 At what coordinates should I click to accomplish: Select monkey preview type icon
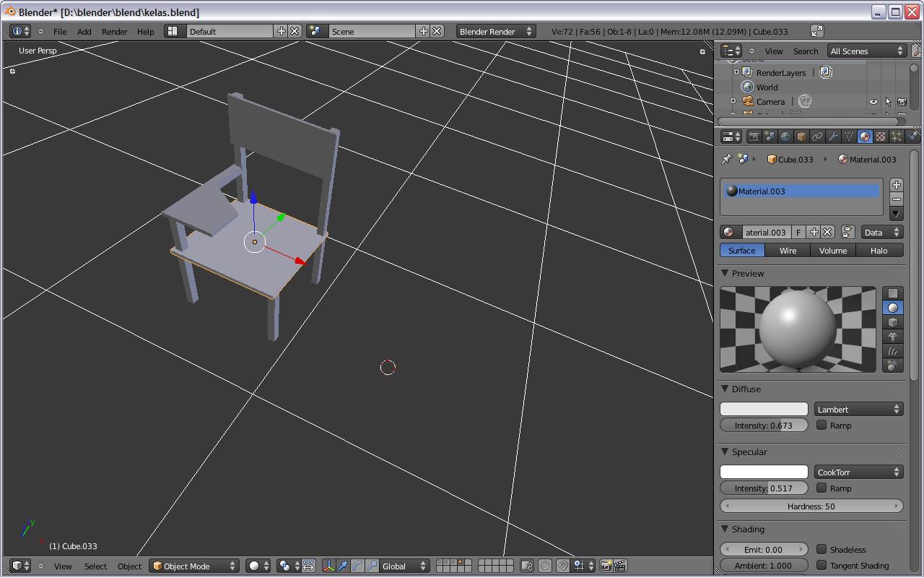pyautogui.click(x=893, y=337)
